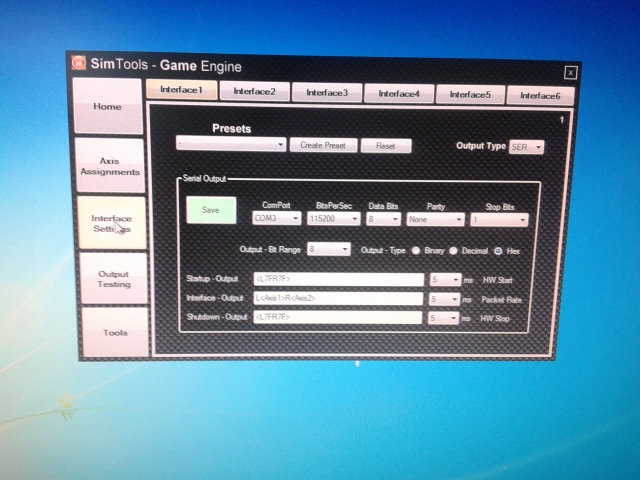The height and width of the screenshot is (480, 640).
Task: Select the Binary output type radio
Action: 416,251
